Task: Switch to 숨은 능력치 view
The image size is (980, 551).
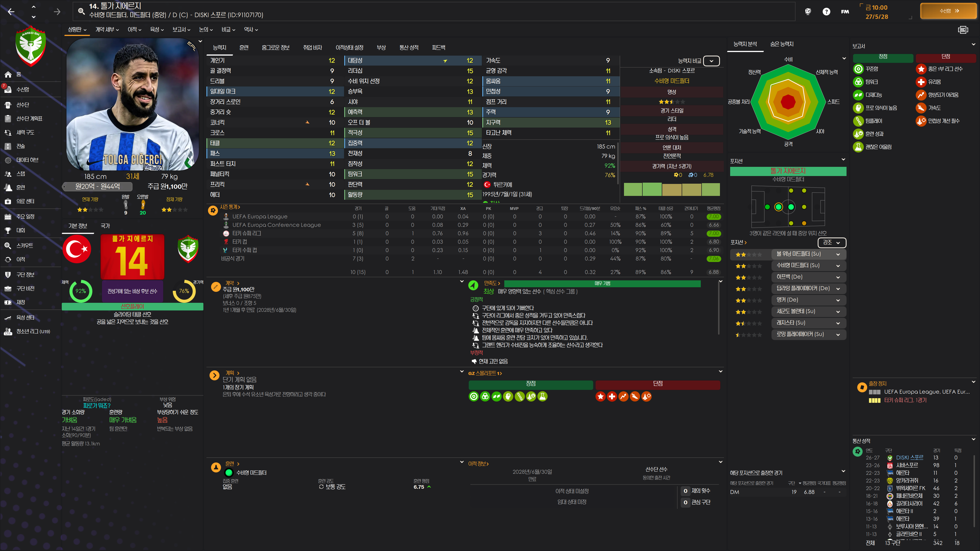Action: click(782, 44)
